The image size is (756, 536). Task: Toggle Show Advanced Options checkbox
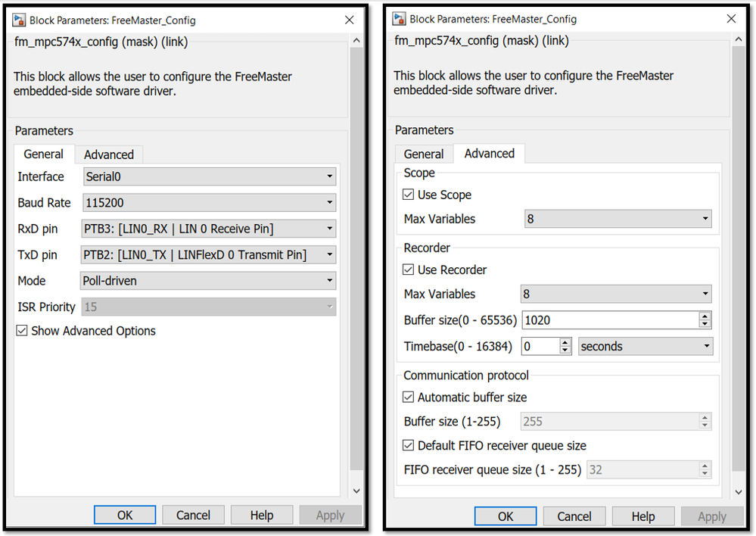coord(22,331)
